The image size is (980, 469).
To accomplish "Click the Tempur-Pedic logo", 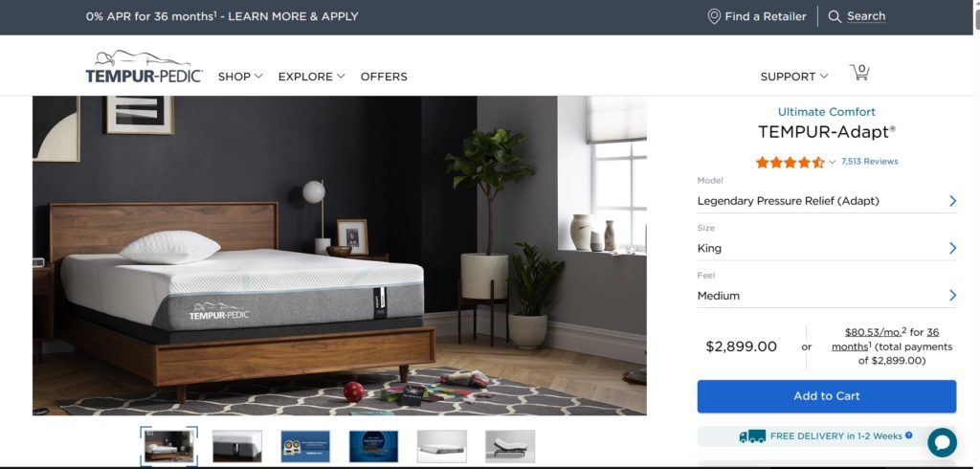I will point(144,67).
